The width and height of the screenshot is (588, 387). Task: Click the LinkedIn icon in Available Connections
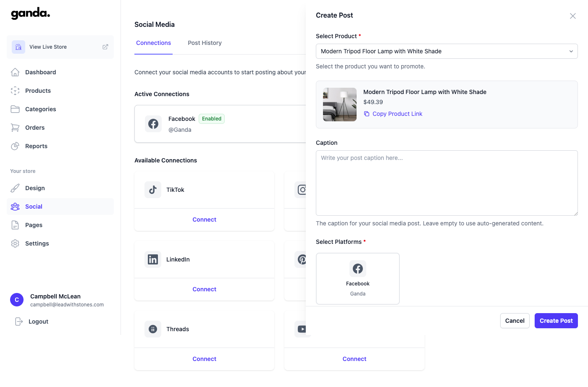152,259
